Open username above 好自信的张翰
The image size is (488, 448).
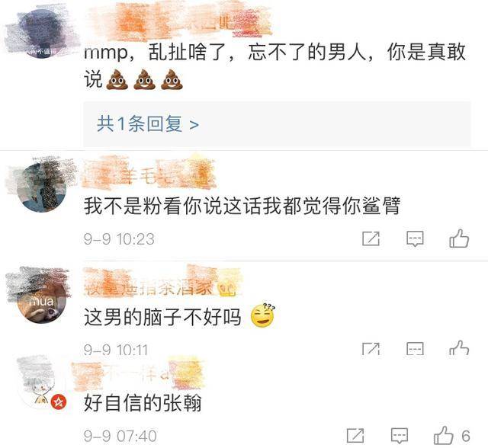(139, 373)
